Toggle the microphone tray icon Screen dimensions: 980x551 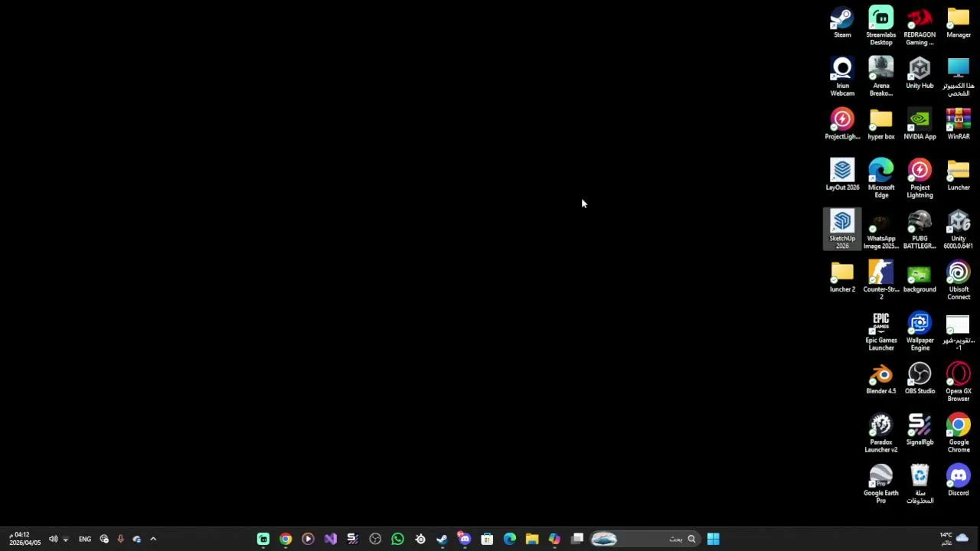(x=120, y=539)
